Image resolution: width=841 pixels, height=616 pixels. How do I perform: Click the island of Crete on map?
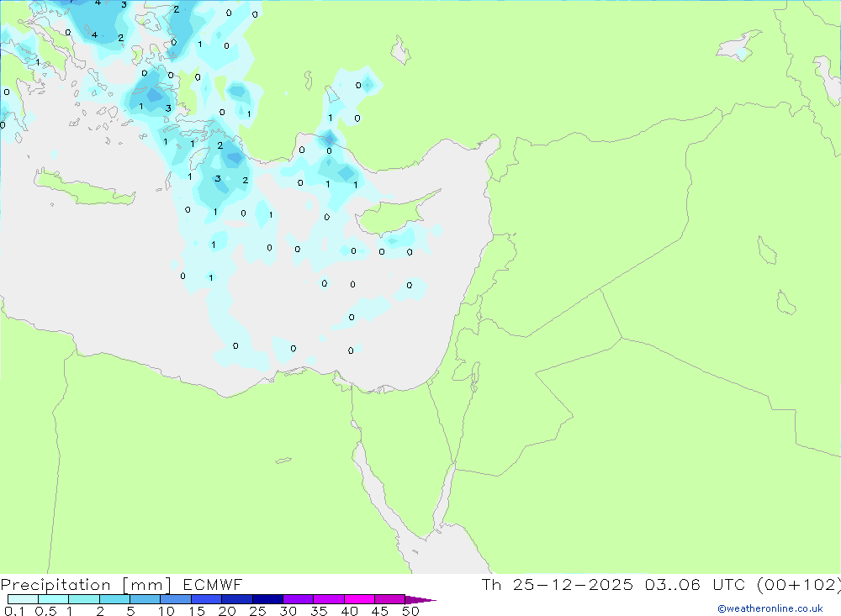point(83,189)
